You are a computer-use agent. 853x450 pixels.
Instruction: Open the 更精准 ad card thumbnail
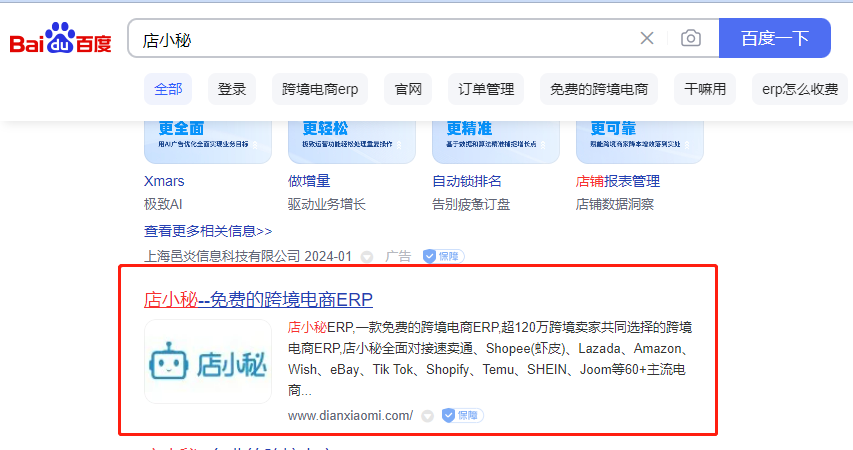(x=496, y=141)
